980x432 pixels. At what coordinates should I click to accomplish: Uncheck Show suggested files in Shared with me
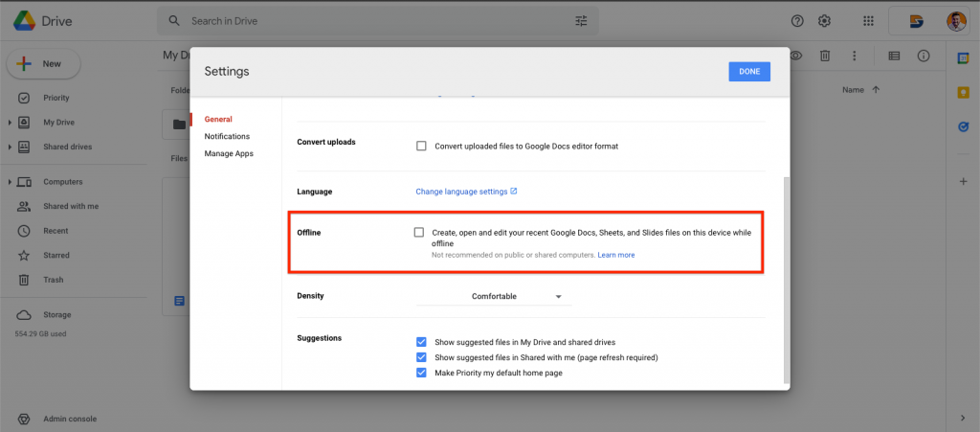click(x=421, y=357)
